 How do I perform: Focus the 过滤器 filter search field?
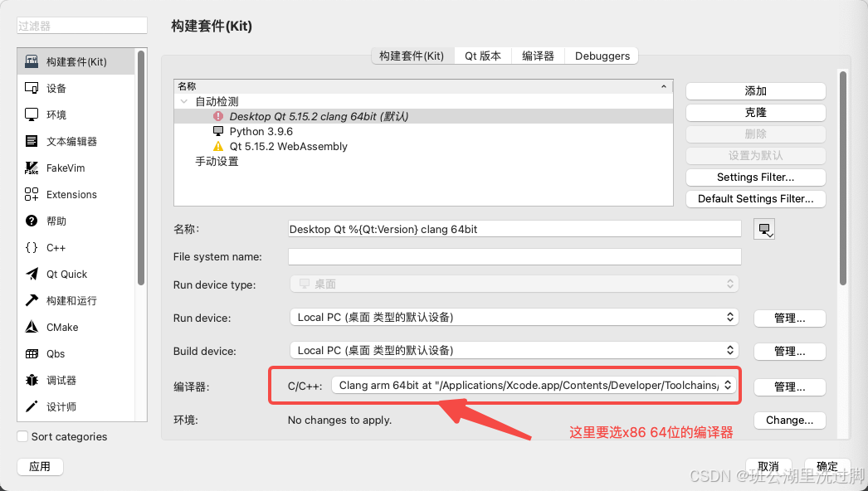coord(82,26)
